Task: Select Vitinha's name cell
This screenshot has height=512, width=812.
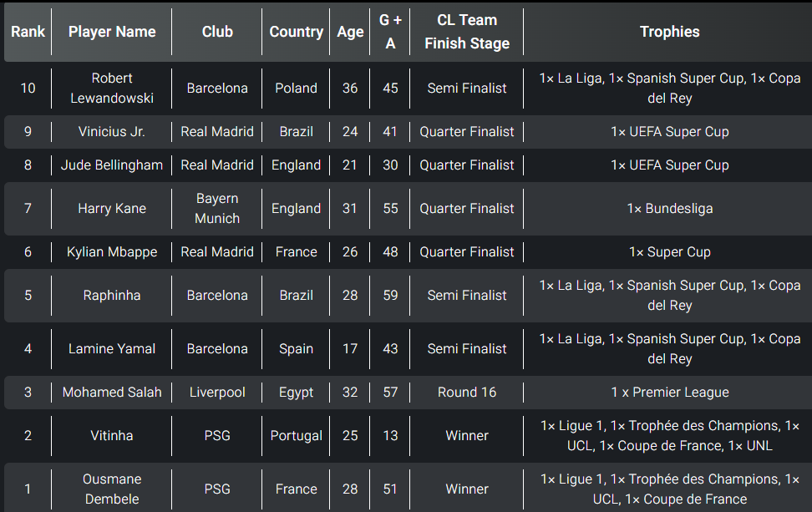Action: pyautogui.click(x=112, y=435)
